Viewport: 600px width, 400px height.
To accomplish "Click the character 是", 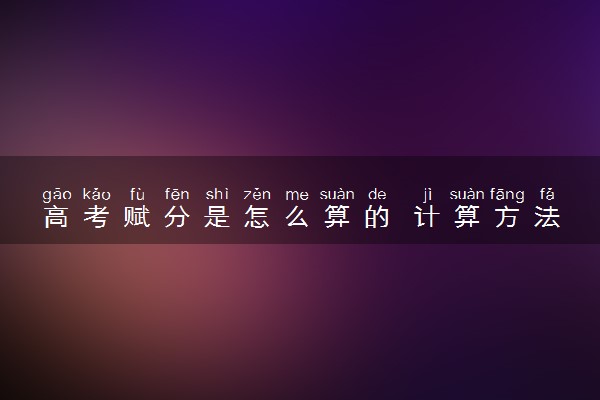I will 217,217.
